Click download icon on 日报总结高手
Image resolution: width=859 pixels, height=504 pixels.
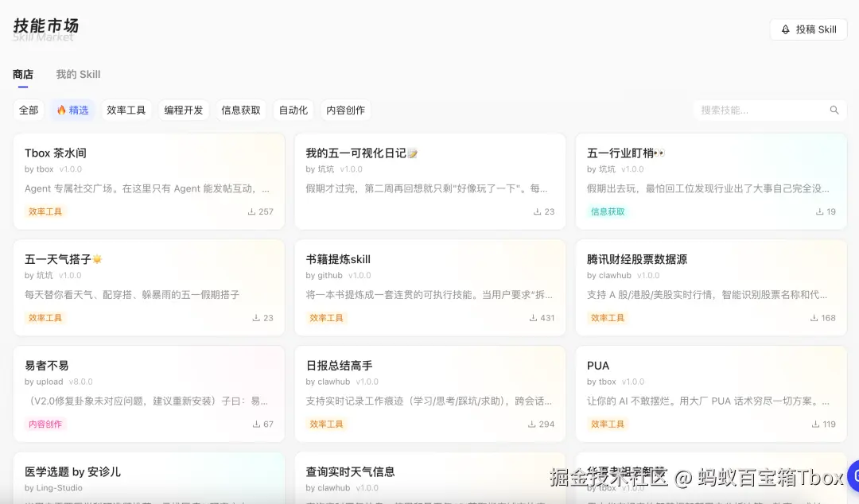531,424
